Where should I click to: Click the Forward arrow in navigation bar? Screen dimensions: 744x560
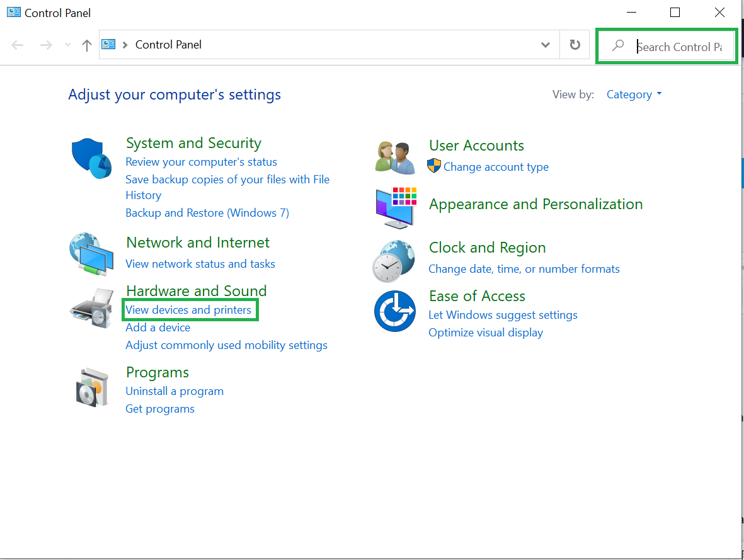[46, 45]
